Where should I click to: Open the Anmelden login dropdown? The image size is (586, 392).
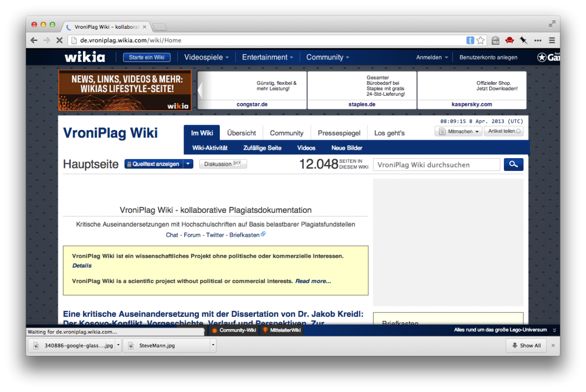point(432,57)
